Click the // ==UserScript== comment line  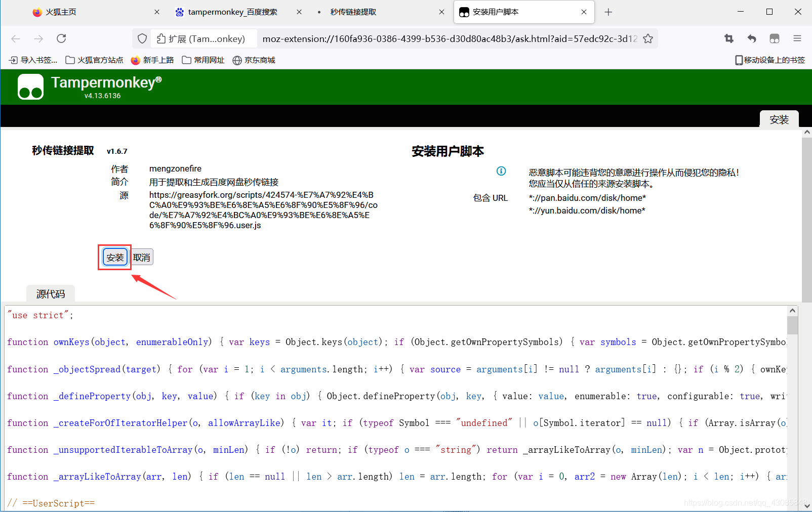(51, 503)
